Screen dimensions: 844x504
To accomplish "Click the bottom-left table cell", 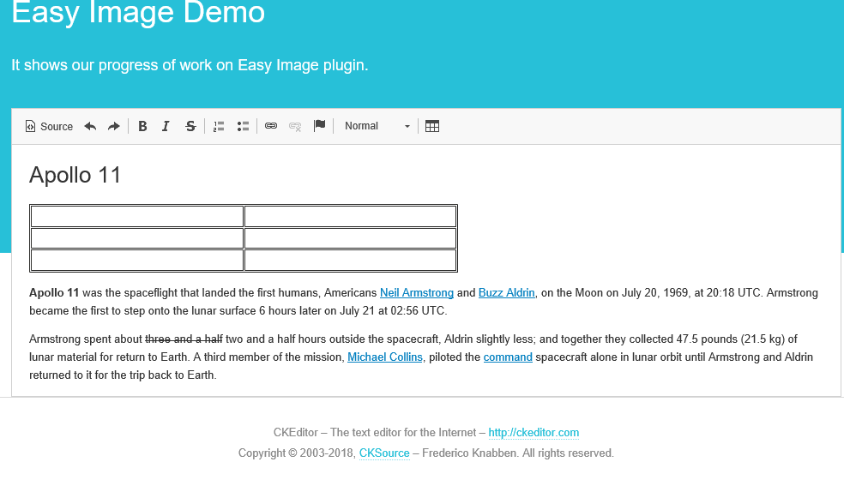I will [137, 261].
